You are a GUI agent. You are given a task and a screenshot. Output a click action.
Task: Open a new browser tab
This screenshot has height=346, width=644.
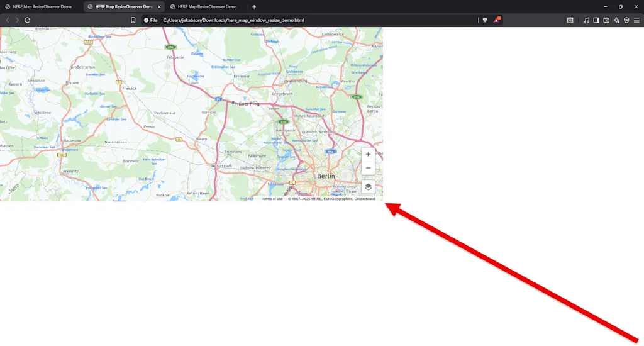pyautogui.click(x=254, y=6)
